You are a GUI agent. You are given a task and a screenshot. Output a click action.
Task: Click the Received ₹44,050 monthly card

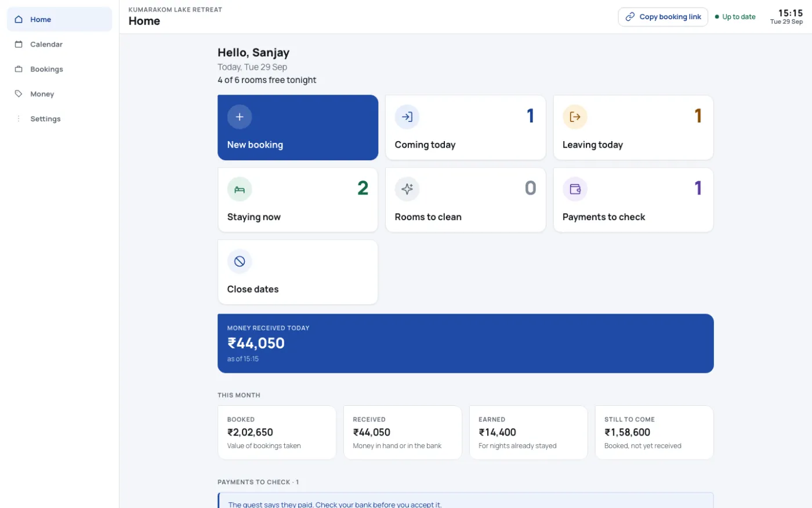pyautogui.click(x=403, y=433)
